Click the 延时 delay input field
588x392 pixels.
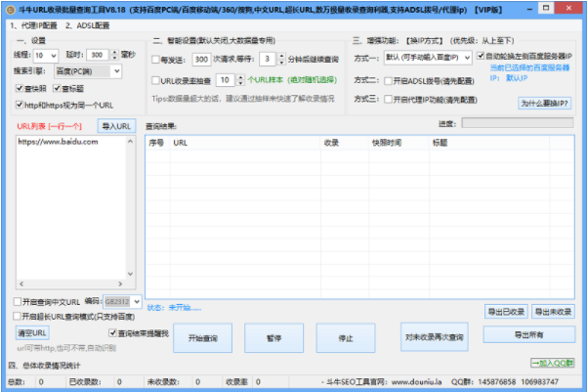tap(97, 55)
